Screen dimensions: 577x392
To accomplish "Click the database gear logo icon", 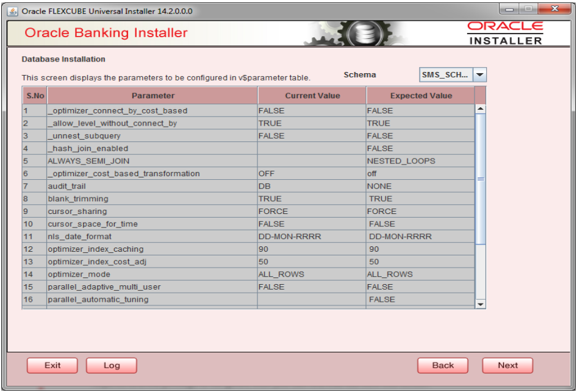I will (364, 34).
